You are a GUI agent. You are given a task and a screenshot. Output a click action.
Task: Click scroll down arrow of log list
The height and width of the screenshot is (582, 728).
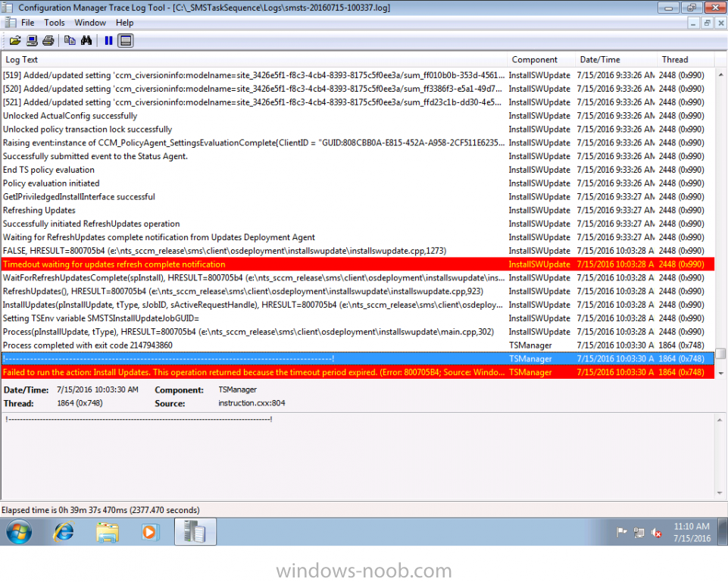pos(720,373)
